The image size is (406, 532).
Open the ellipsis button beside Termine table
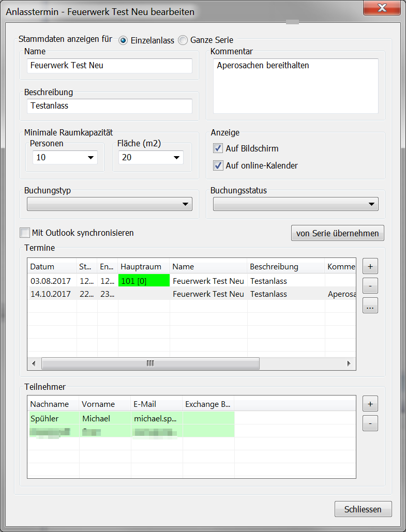[x=370, y=305]
